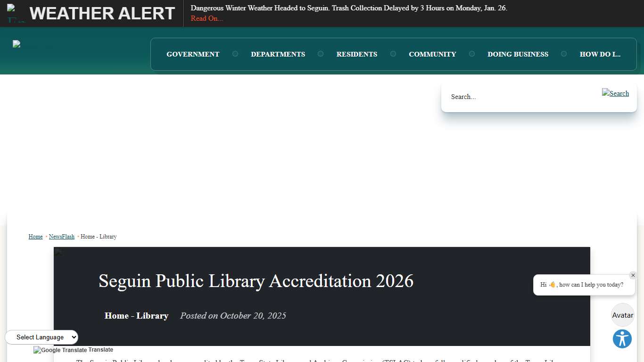This screenshot has height=362, width=644.
Task: Dismiss the chat greeting bubble
Action: click(x=633, y=275)
